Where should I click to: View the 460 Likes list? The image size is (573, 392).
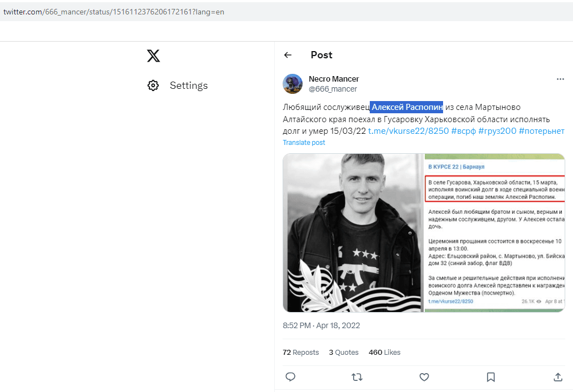[384, 352]
